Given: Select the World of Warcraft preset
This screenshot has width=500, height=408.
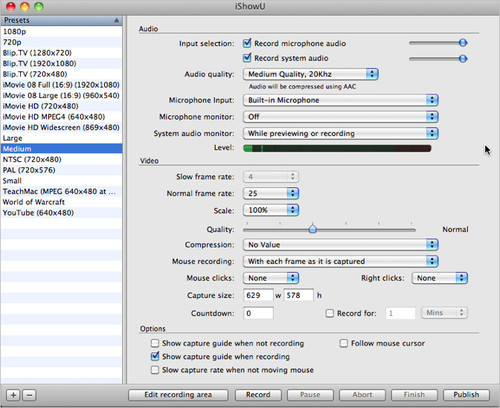Looking at the screenshot, I should 61,202.
